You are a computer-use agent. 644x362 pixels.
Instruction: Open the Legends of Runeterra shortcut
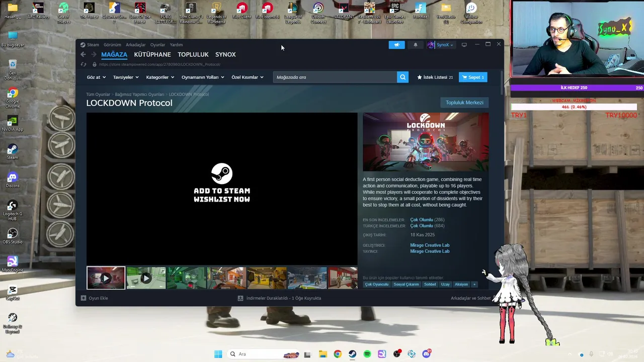(216, 13)
